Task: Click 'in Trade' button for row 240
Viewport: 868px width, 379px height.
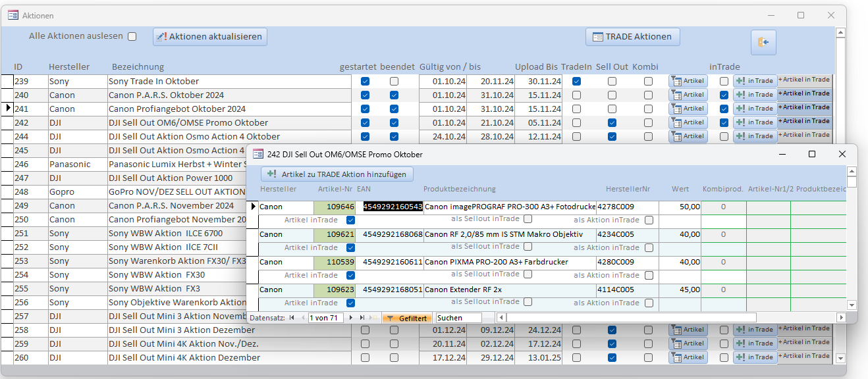Action: click(x=755, y=95)
